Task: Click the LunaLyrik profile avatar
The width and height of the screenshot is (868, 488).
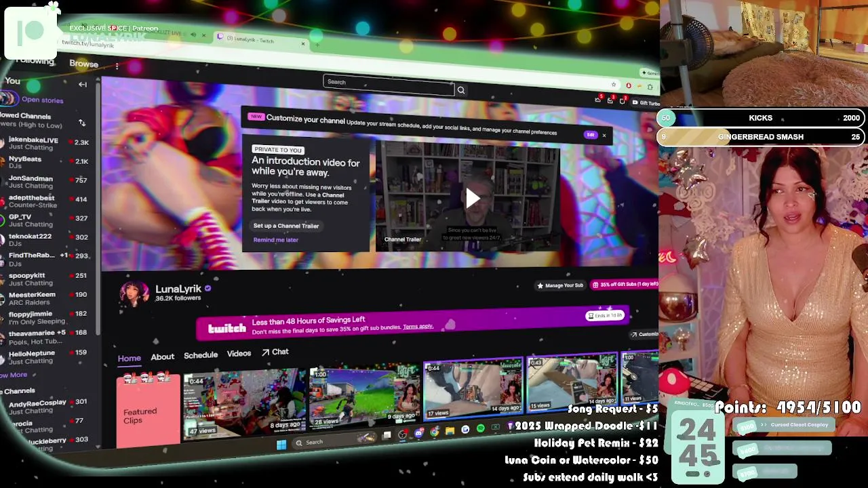Action: [x=134, y=294]
